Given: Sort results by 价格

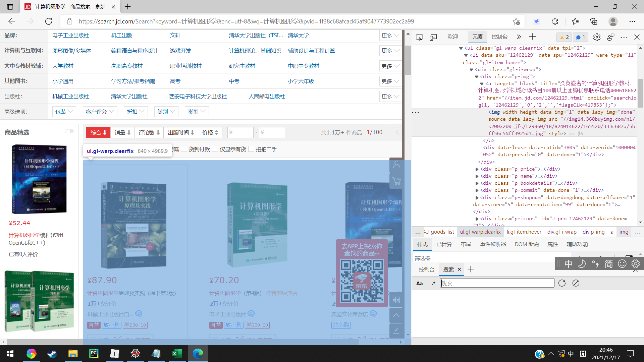Looking at the screenshot, I should 210,133.
